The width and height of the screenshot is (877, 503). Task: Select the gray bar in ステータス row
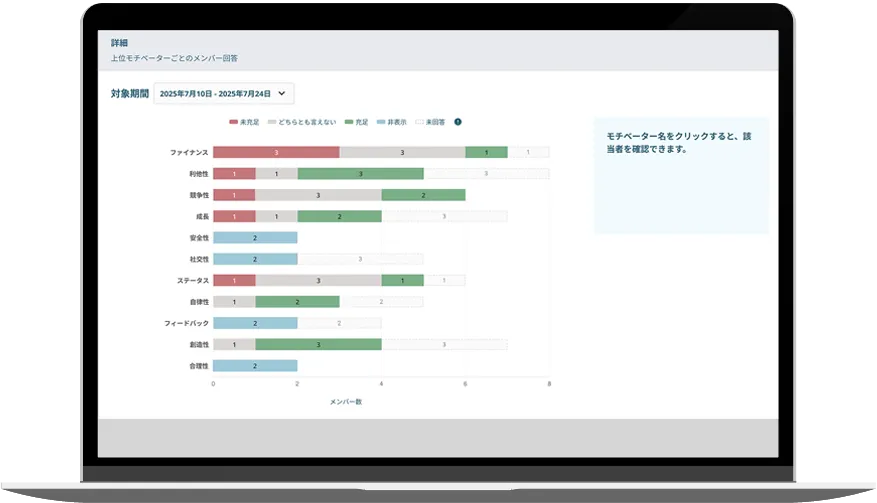(x=318, y=280)
